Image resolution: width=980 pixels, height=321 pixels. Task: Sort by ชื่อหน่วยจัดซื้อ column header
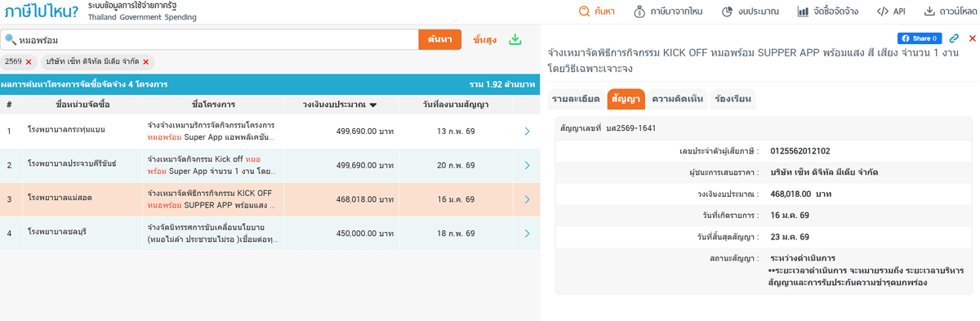click(82, 105)
